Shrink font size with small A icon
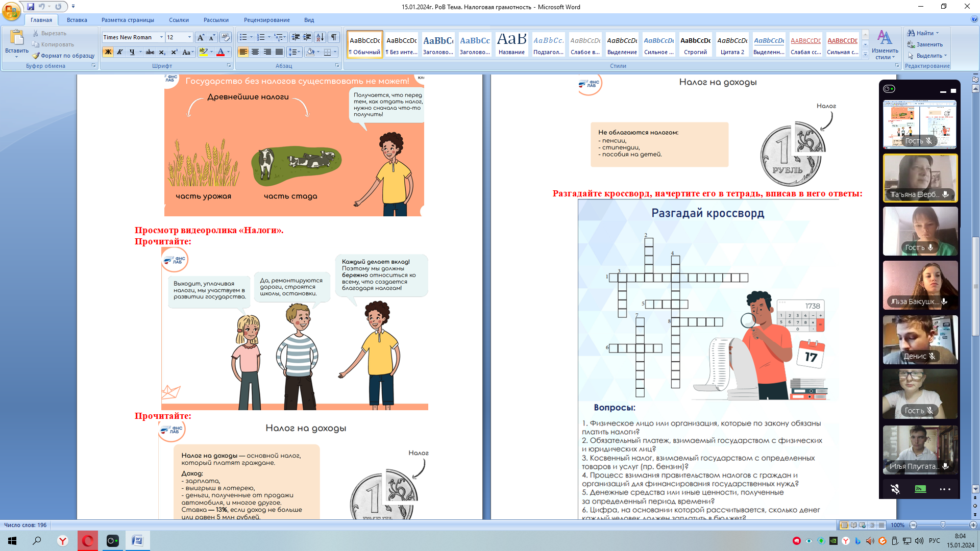Viewport: 980px width, 551px height. pyautogui.click(x=212, y=37)
